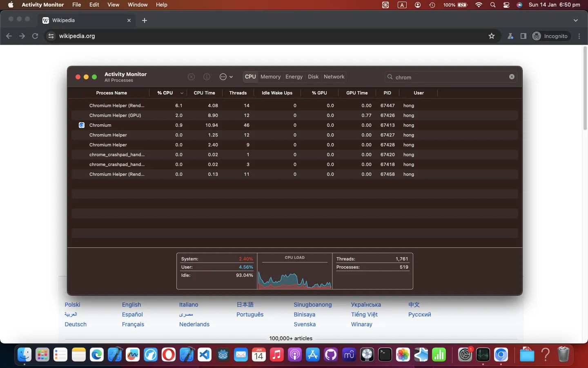Select the Chromium Helper (GPU) process row
588x368 pixels.
pyautogui.click(x=295, y=115)
